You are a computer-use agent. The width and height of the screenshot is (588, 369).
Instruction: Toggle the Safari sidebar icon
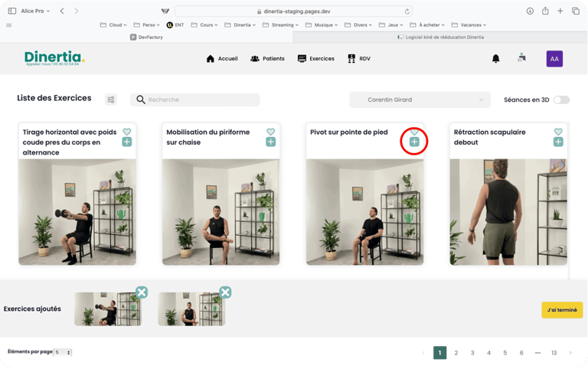[x=12, y=11]
